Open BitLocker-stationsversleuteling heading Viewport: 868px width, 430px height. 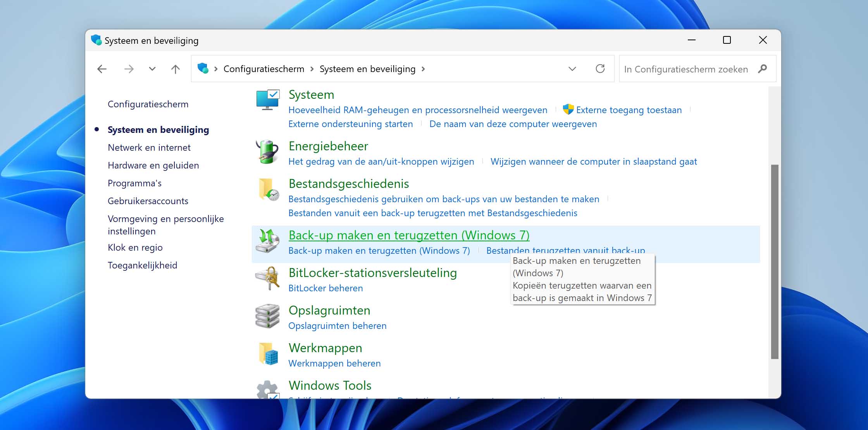pos(373,273)
